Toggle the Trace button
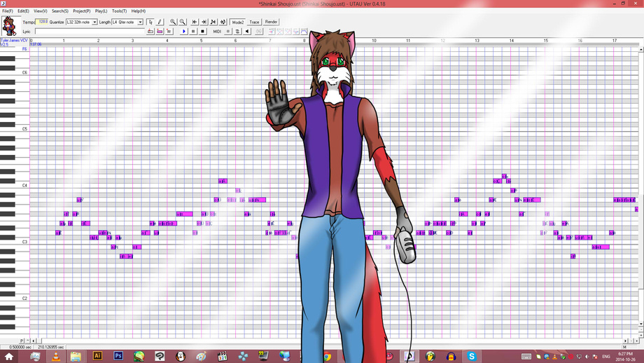 pyautogui.click(x=254, y=22)
